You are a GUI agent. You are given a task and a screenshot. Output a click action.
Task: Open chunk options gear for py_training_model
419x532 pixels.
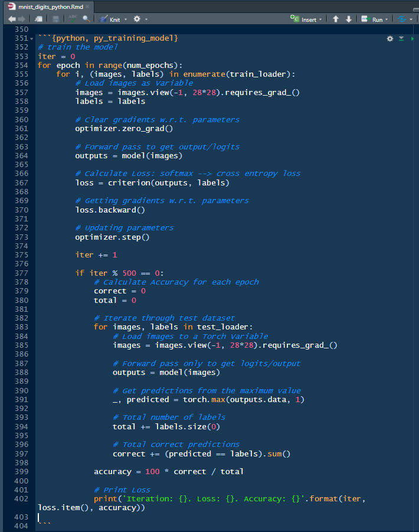389,38
